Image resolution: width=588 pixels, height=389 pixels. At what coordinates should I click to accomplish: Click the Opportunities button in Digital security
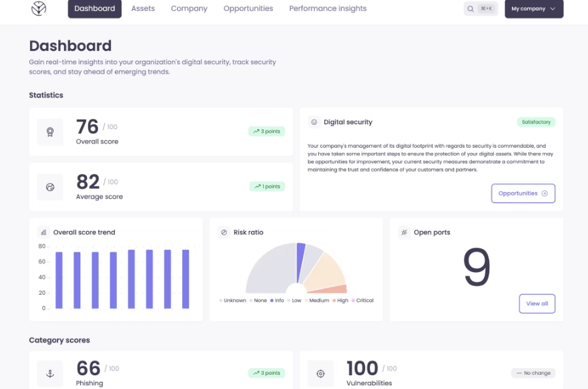pos(523,193)
